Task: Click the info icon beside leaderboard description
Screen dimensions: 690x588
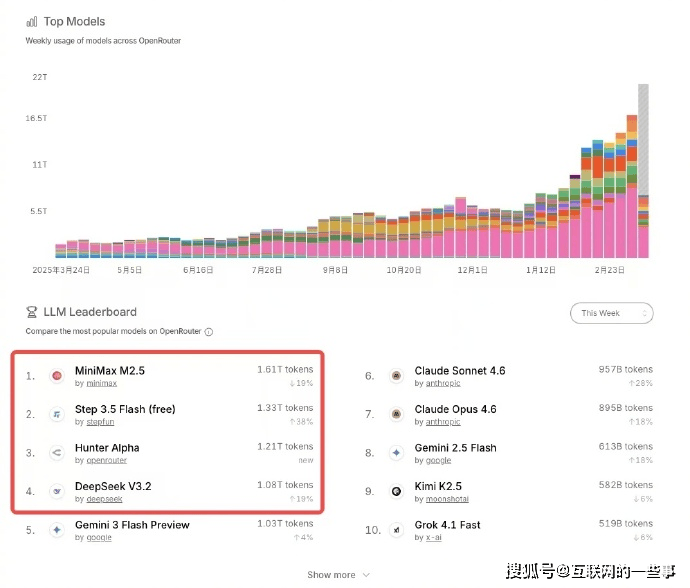Action: click(x=209, y=332)
